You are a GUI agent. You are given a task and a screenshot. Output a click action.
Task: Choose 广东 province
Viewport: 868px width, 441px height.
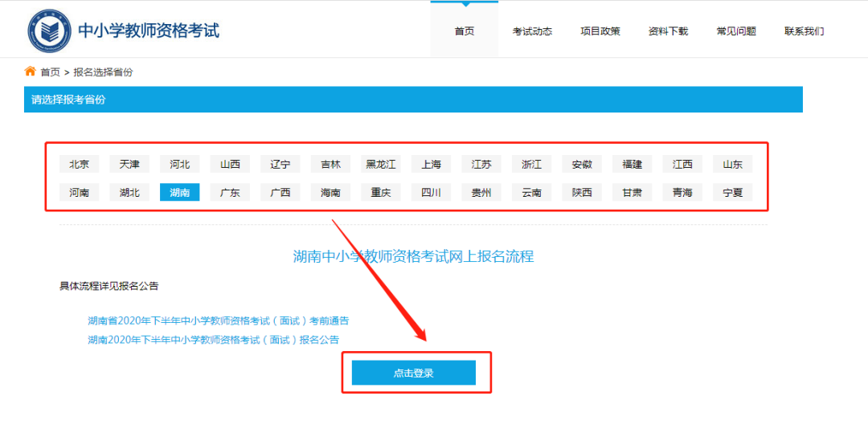click(231, 193)
